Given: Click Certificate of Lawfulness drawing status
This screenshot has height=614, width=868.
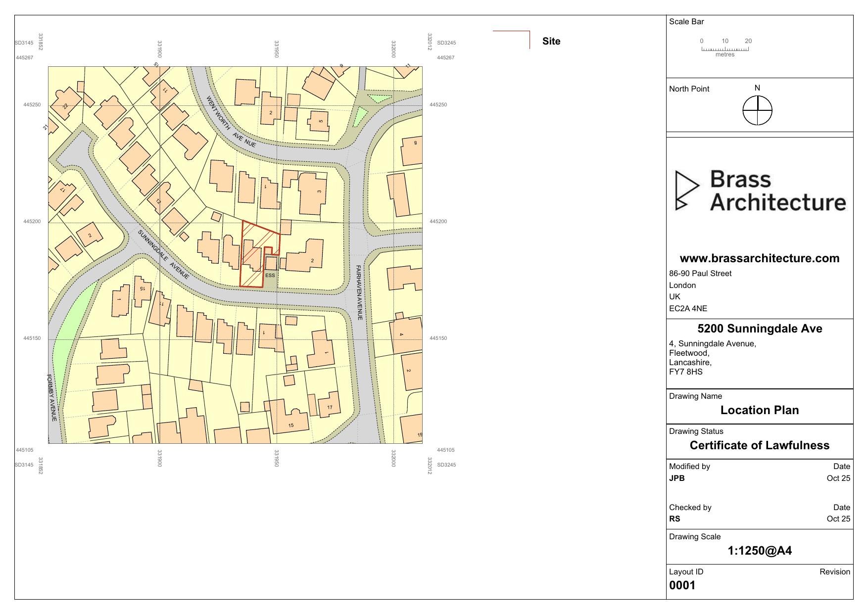Looking at the screenshot, I should (x=760, y=445).
